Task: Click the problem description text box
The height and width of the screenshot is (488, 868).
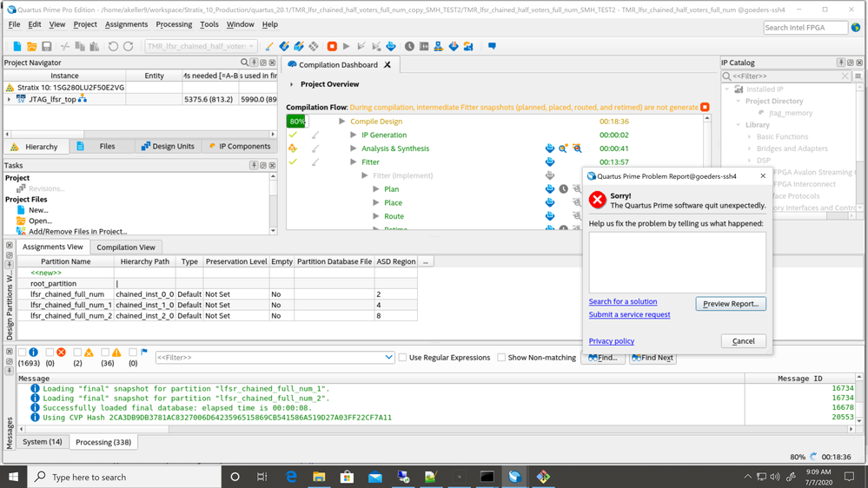Action: [677, 262]
